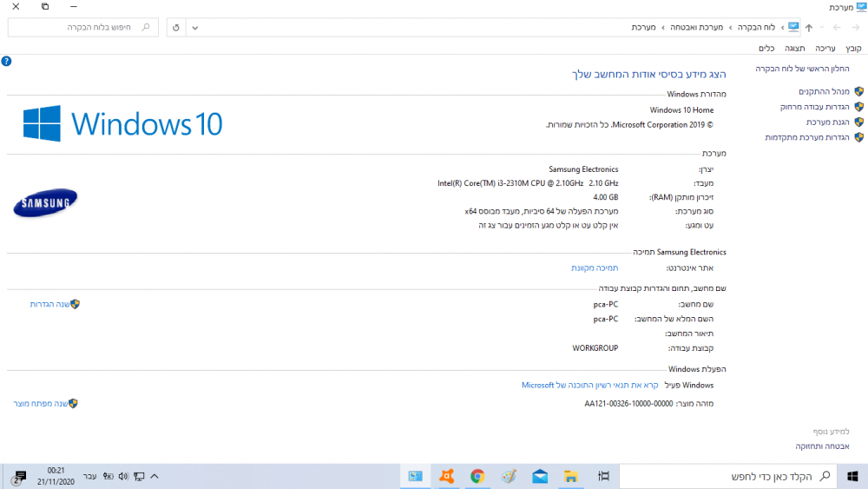This screenshot has height=489, width=868.
Task: Click shield icon beside הגדרות עבודה מרחוק
Action: tap(859, 107)
